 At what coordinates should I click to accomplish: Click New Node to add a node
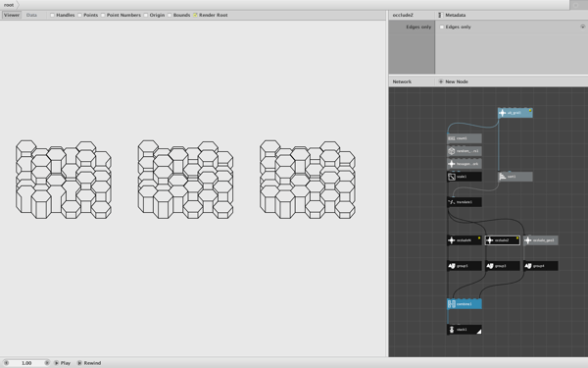coord(454,81)
